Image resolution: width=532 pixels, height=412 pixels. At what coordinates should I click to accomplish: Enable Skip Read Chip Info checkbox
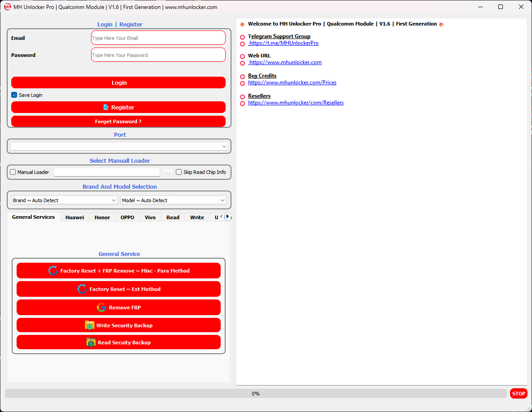click(x=179, y=172)
